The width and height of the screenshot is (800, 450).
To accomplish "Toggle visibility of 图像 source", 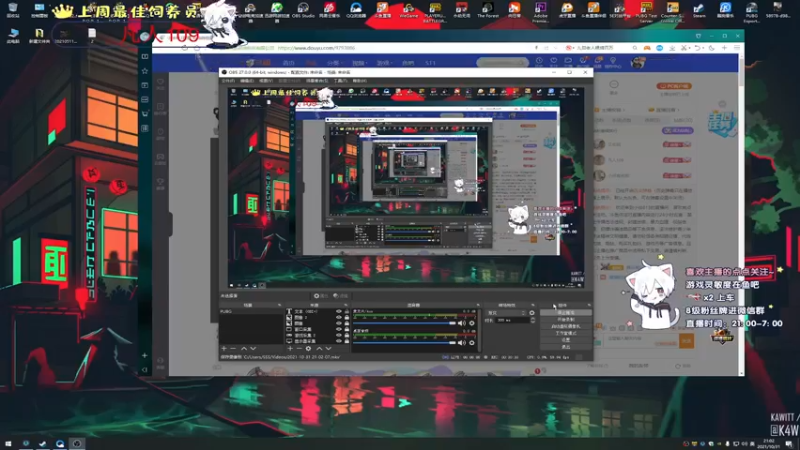I will click(339, 323).
